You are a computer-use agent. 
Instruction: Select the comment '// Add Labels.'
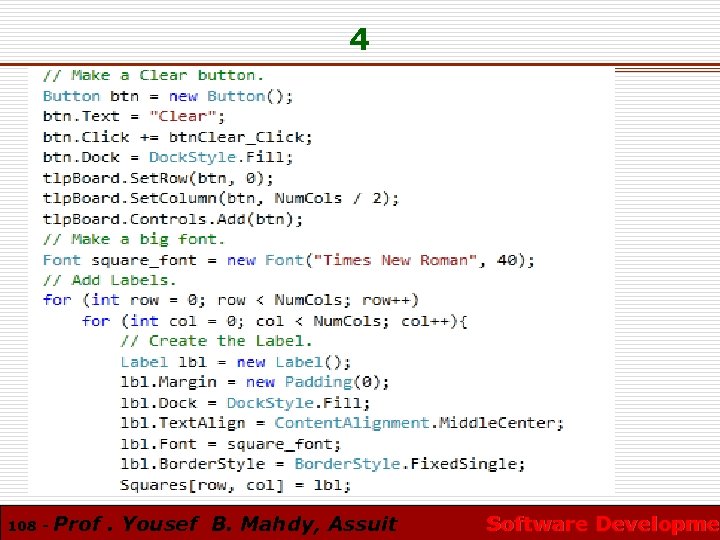point(109,280)
